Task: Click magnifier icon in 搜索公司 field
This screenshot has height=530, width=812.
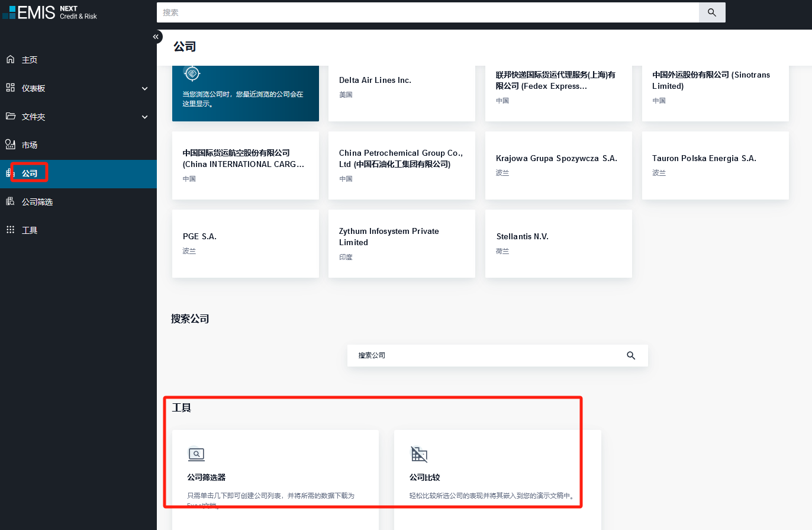Action: [x=631, y=355]
